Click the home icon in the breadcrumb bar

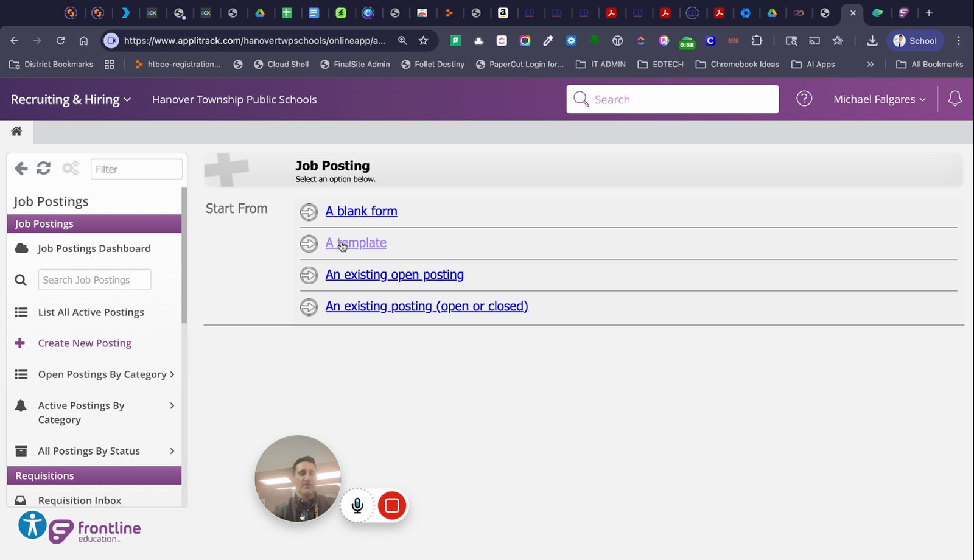pos(16,131)
